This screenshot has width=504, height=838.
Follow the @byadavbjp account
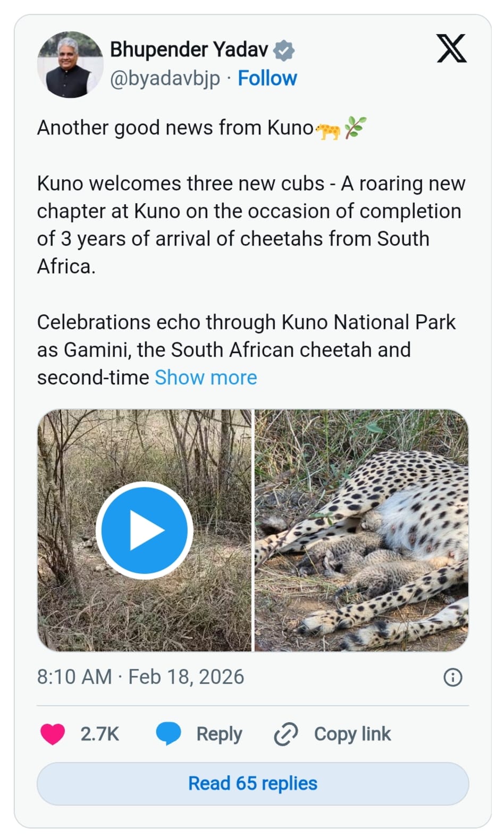(267, 78)
